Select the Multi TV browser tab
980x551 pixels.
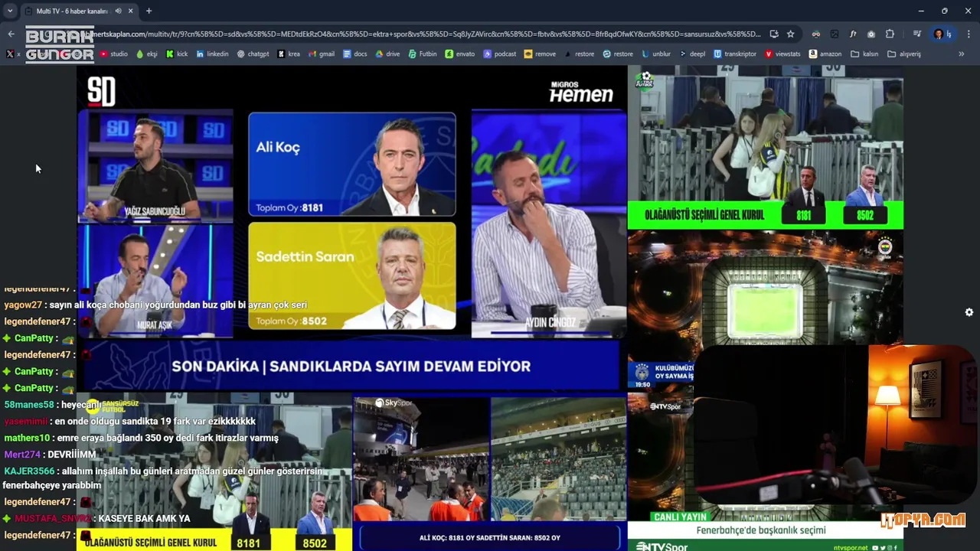pyautogui.click(x=79, y=11)
